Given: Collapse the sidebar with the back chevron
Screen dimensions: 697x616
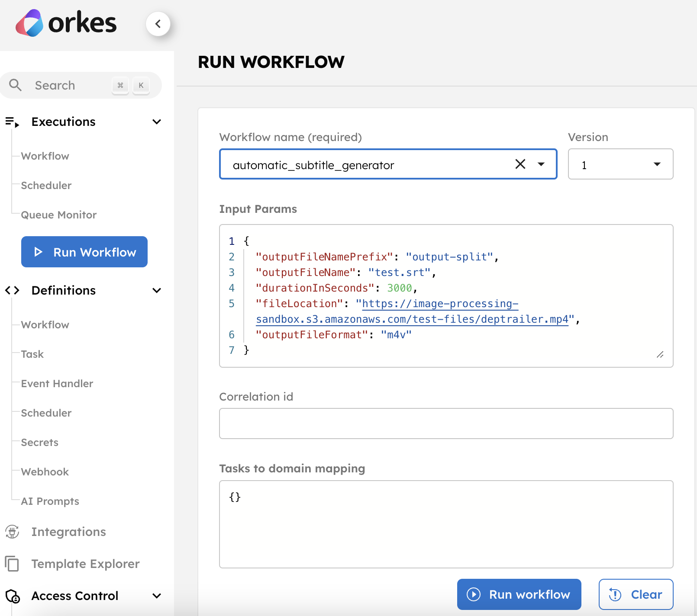Looking at the screenshot, I should [x=158, y=24].
